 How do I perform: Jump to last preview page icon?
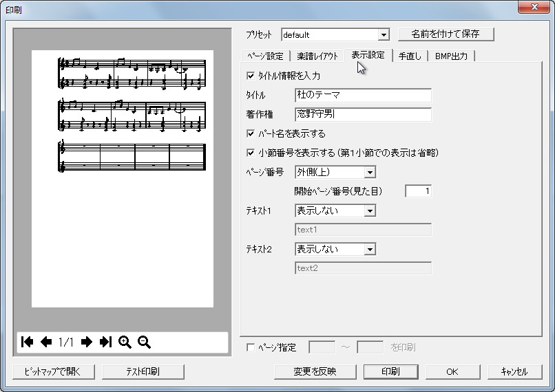point(105,342)
